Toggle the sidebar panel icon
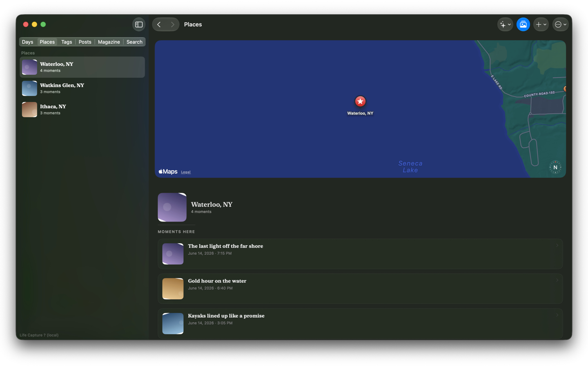The width and height of the screenshot is (588, 368). (139, 25)
